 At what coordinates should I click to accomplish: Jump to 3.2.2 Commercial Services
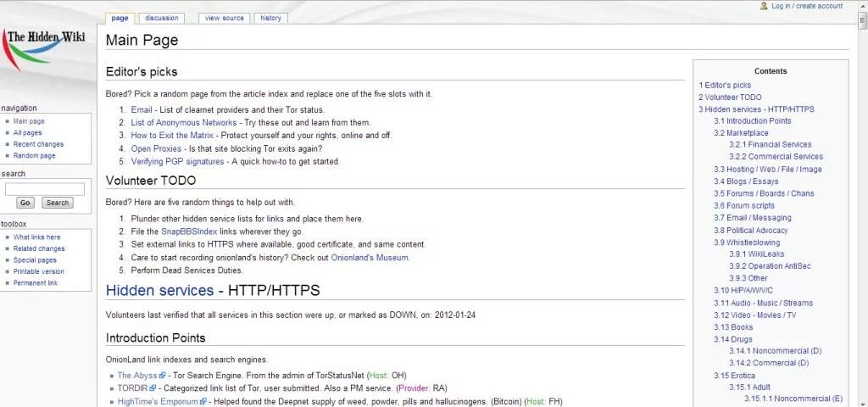point(776,157)
